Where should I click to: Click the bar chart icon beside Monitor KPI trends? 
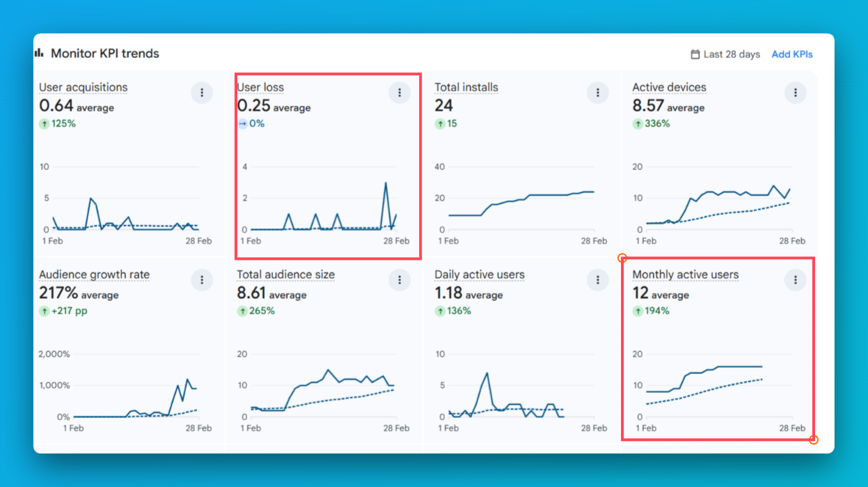[x=39, y=53]
